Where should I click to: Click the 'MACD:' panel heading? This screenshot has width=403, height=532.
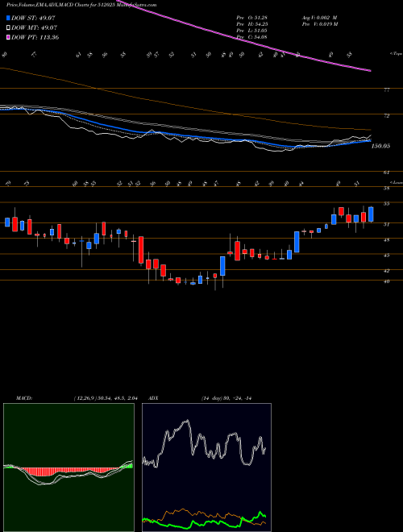(24, 398)
